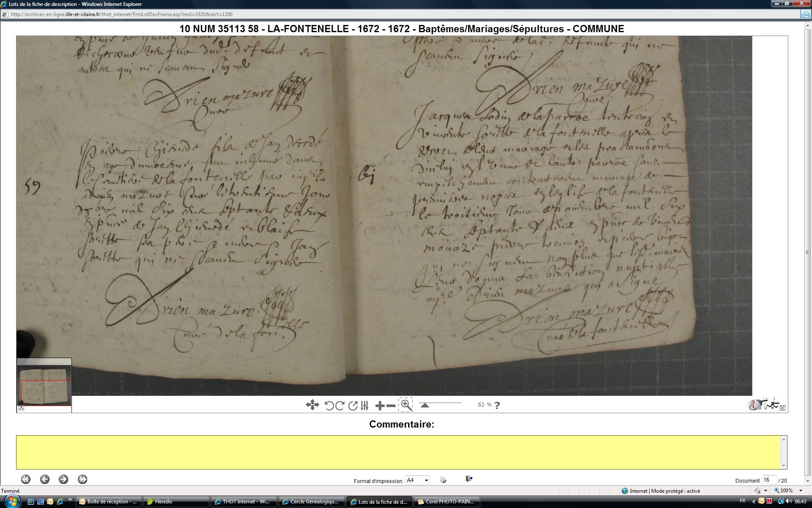Zoom out with the minus icon

coord(391,406)
